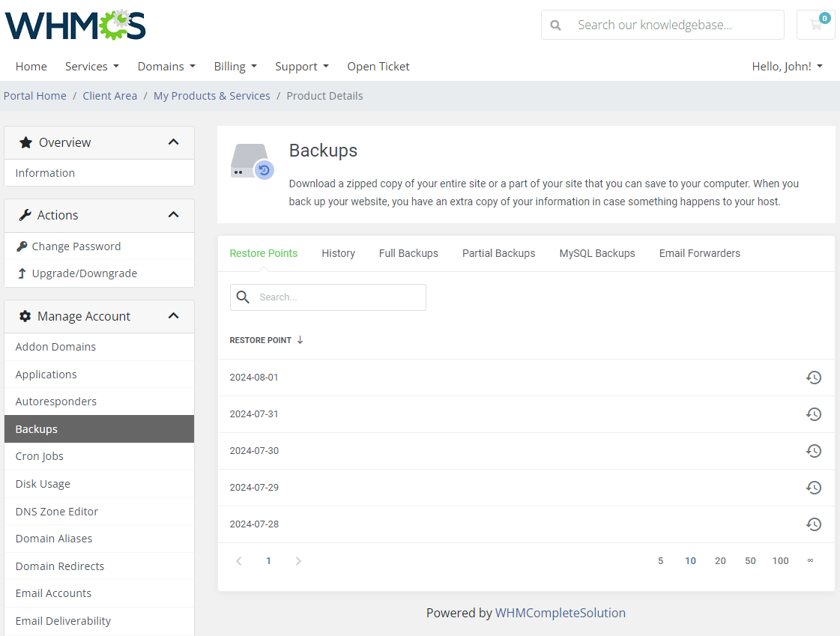The height and width of the screenshot is (636, 840).
Task: Switch to the History tab
Action: point(338,253)
